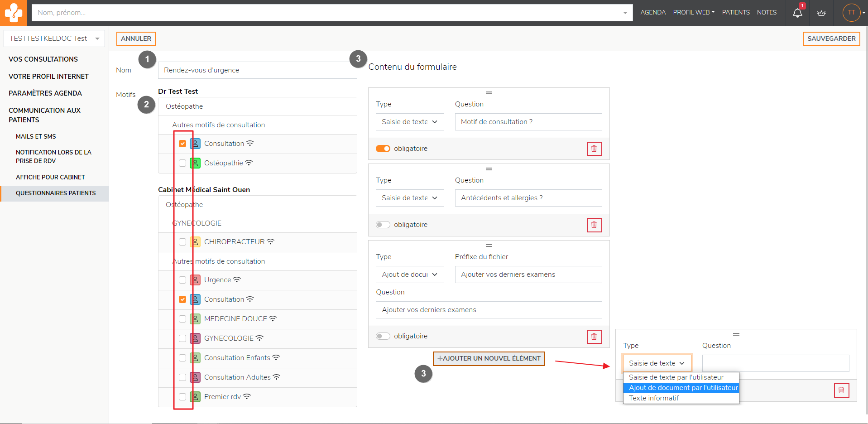The image size is (868, 424).
Task: Delete the 'Antécédents et allergies ?' question
Action: [594, 225]
